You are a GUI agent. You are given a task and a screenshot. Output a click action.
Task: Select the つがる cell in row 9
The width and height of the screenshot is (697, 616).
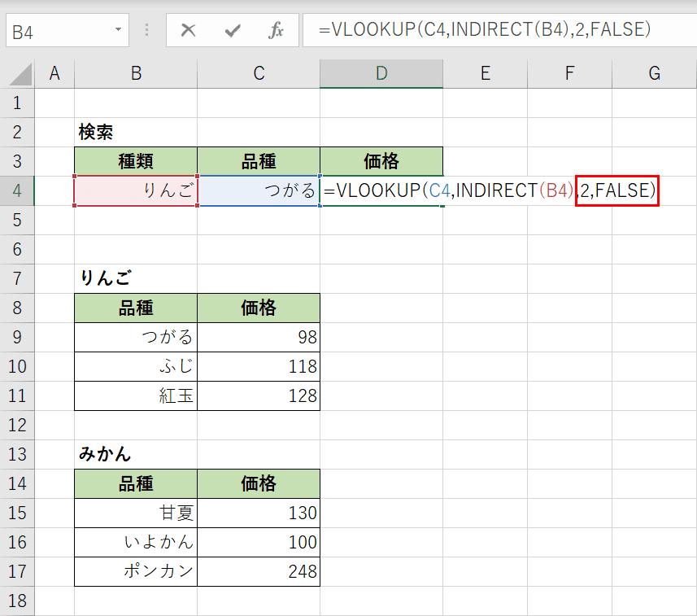point(136,337)
